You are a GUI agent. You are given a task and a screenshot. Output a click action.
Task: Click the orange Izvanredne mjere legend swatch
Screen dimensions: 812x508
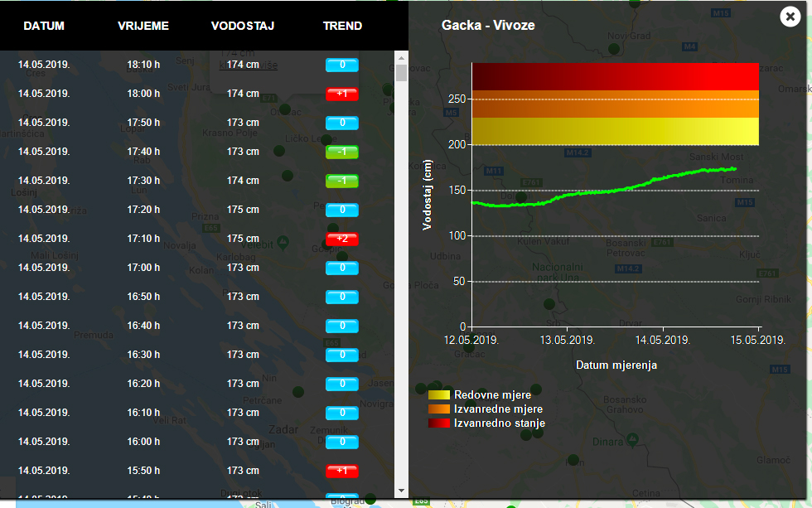tap(438, 409)
